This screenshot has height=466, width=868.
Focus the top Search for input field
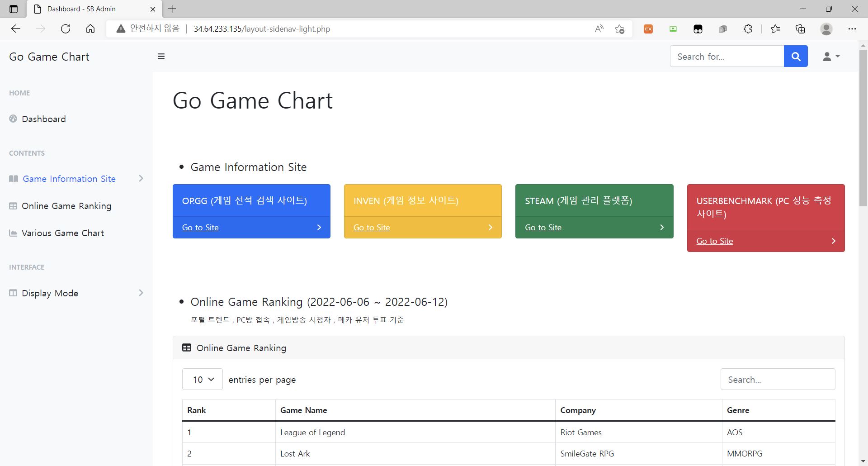coord(727,56)
